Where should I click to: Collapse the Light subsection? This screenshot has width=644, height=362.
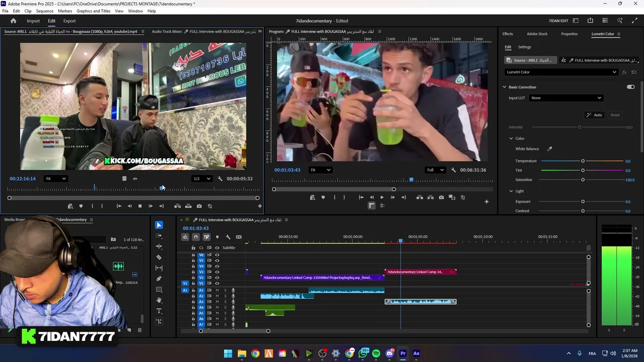click(511, 191)
